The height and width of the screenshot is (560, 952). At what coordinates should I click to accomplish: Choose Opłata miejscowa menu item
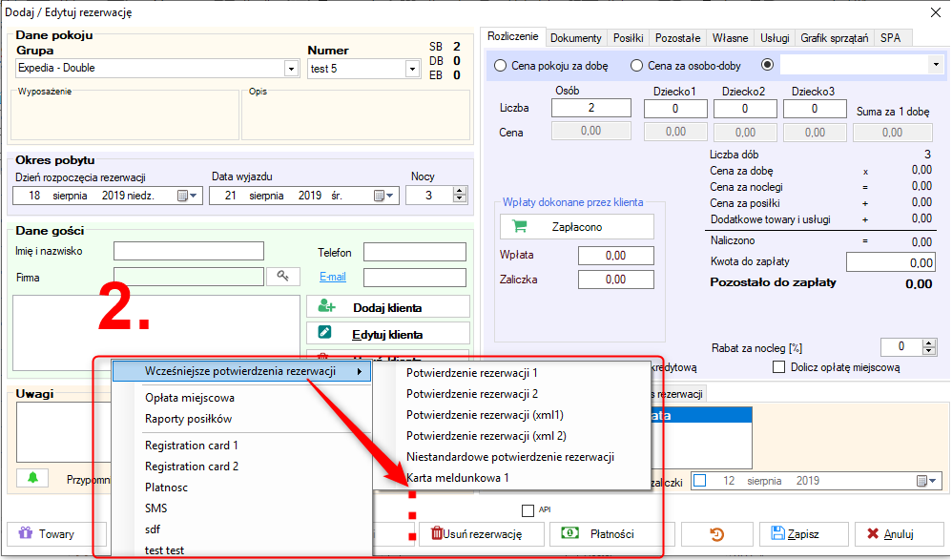click(241, 398)
